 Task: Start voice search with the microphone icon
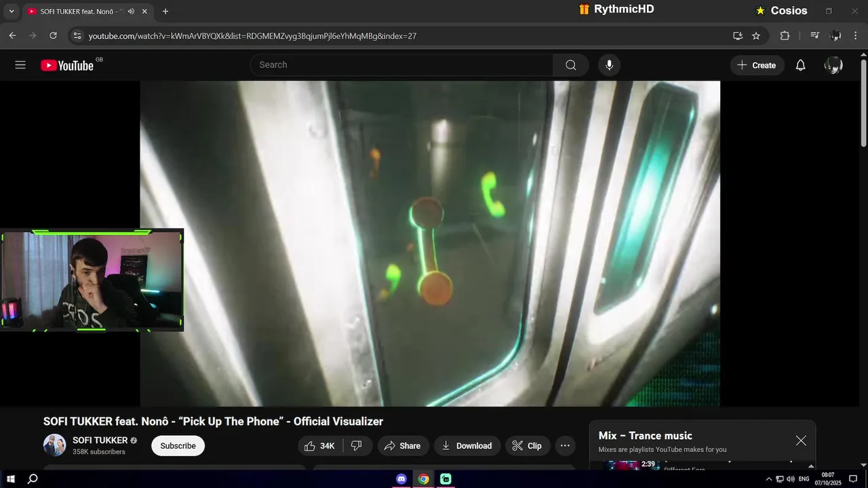pyautogui.click(x=609, y=65)
